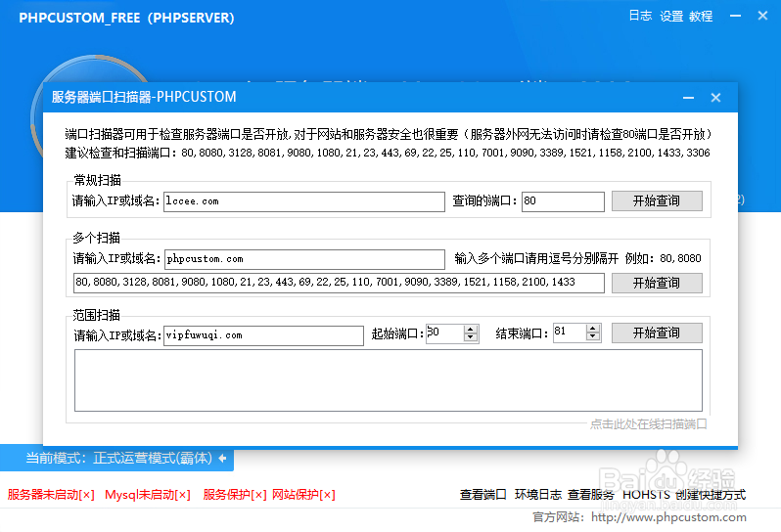Decrease the 结束端口 value
The height and width of the screenshot is (532, 781).
click(593, 337)
